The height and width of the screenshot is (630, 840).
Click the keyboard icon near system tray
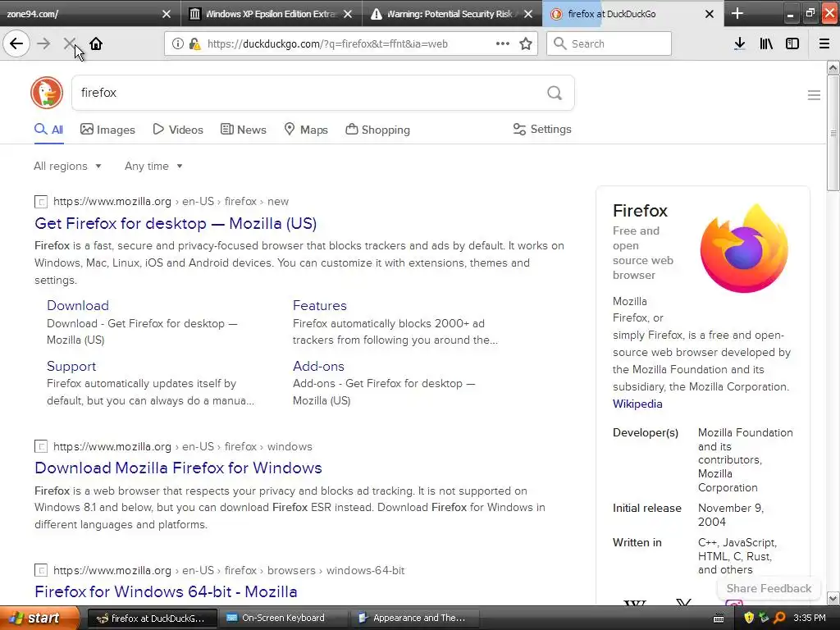pos(719,619)
